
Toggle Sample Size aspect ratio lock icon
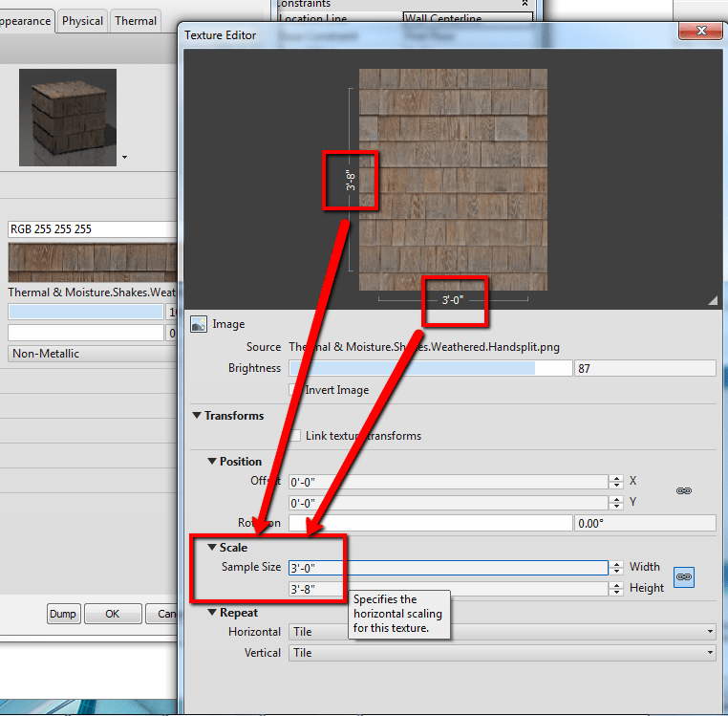coord(683,577)
